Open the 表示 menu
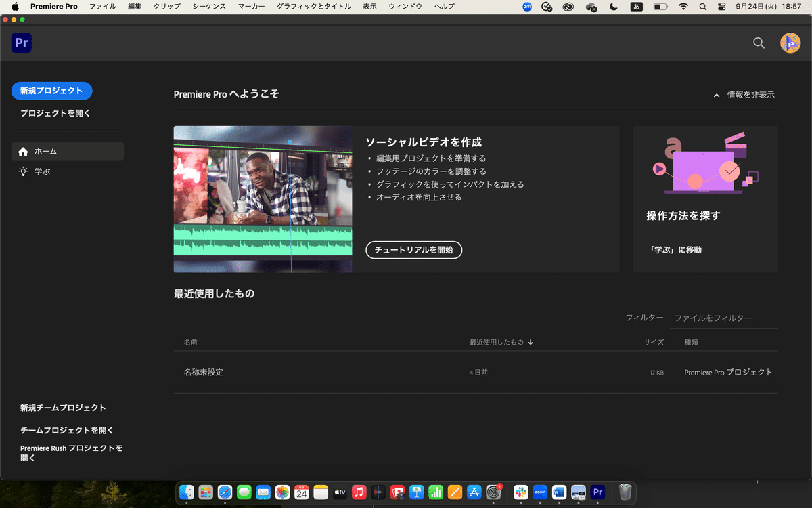 pos(370,7)
